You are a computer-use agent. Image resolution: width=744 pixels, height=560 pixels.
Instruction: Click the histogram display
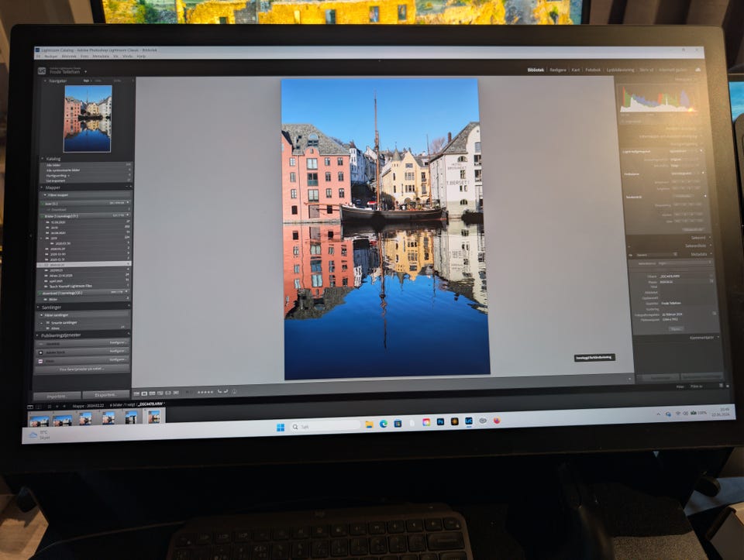(x=660, y=99)
